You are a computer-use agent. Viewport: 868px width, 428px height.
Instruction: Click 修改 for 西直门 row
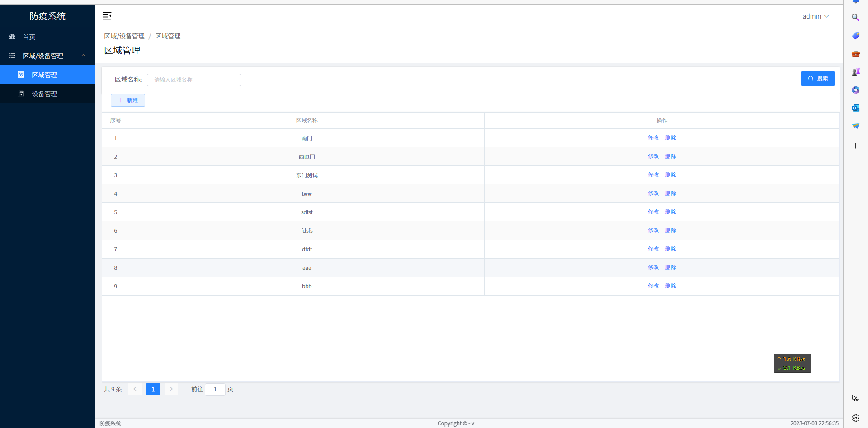[653, 156]
